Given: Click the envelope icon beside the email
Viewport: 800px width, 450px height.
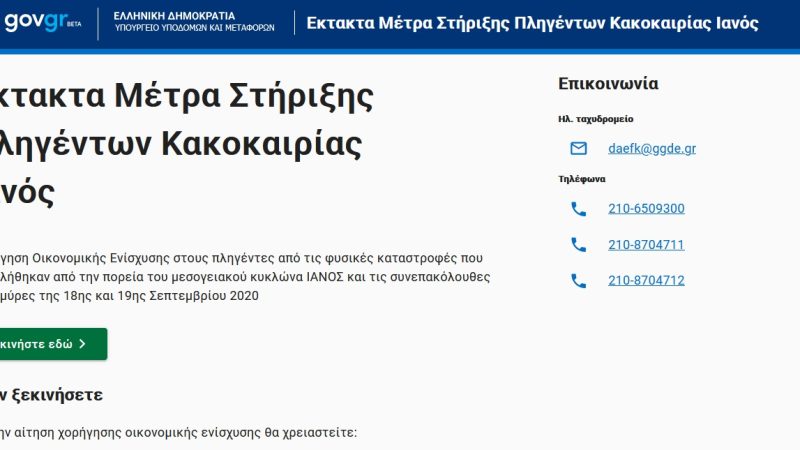Looking at the screenshot, I should [x=578, y=149].
